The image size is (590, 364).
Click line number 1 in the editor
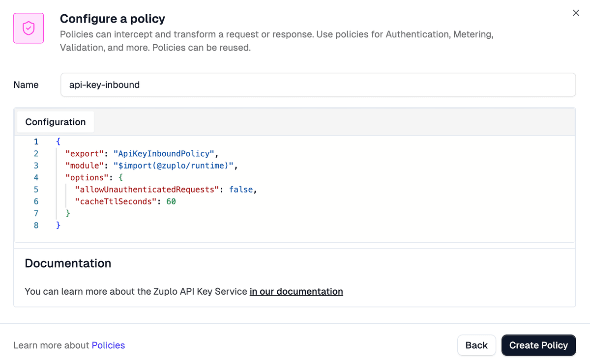click(x=35, y=141)
